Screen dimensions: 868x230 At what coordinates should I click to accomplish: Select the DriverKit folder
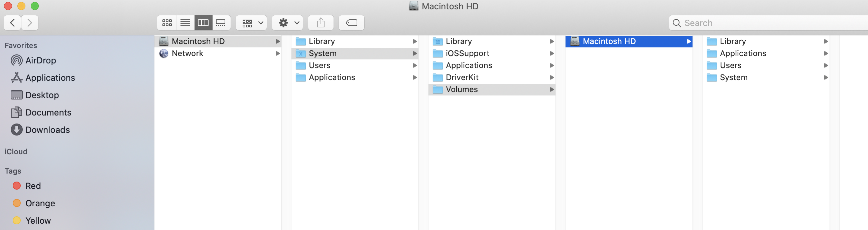(x=492, y=77)
